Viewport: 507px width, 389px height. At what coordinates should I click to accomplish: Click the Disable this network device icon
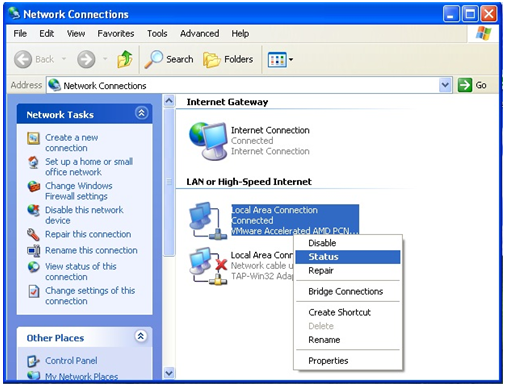tap(33, 210)
